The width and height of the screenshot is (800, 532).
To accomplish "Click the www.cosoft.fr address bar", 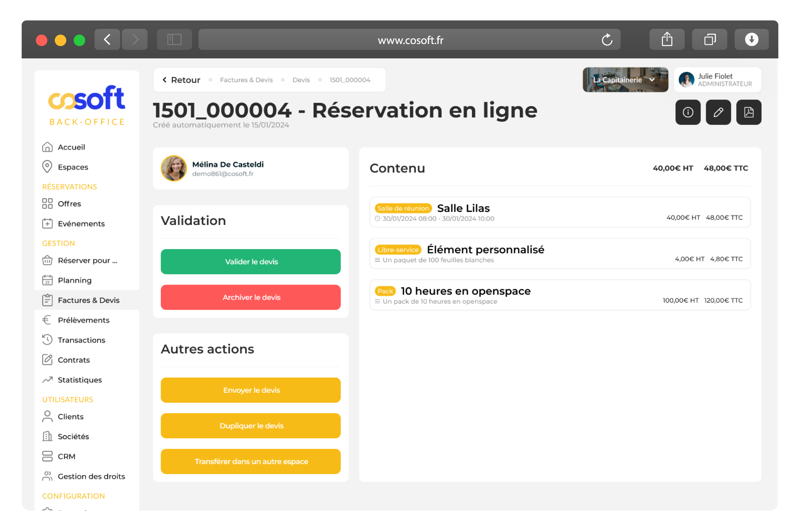I will (409, 40).
